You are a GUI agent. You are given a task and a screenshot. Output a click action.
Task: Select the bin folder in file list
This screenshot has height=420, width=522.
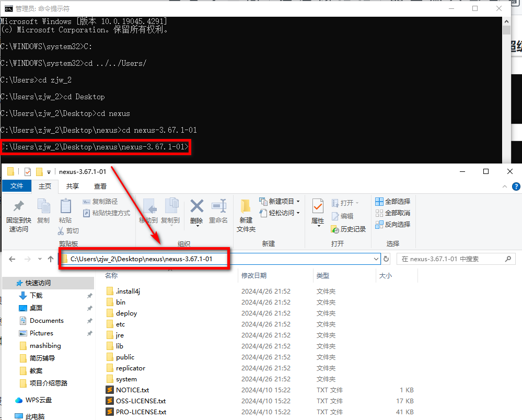pos(121,302)
